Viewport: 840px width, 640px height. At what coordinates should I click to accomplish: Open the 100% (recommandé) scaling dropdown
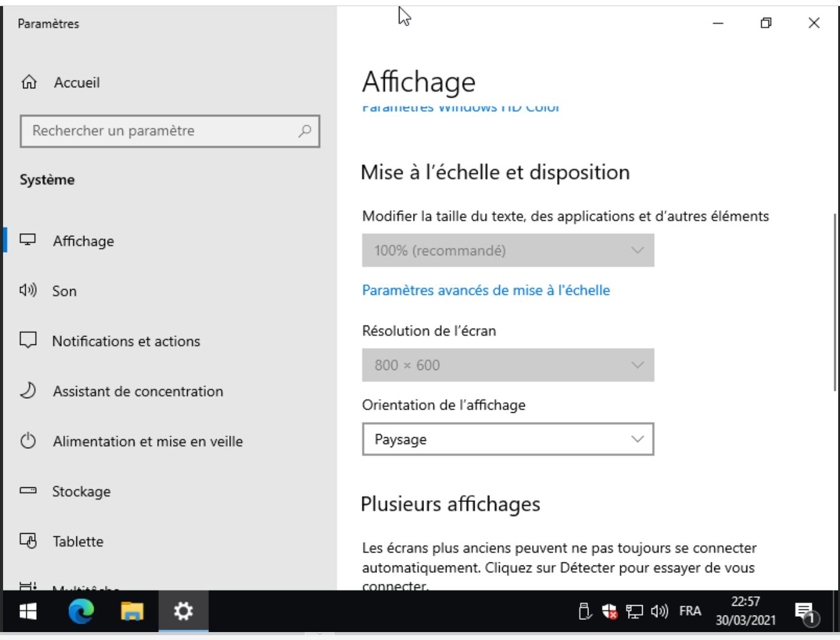pyautogui.click(x=508, y=250)
